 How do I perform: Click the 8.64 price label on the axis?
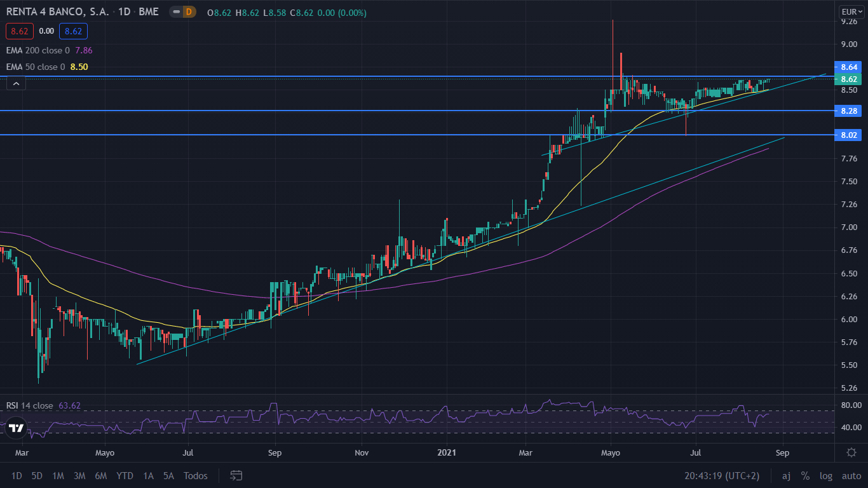[849, 67]
